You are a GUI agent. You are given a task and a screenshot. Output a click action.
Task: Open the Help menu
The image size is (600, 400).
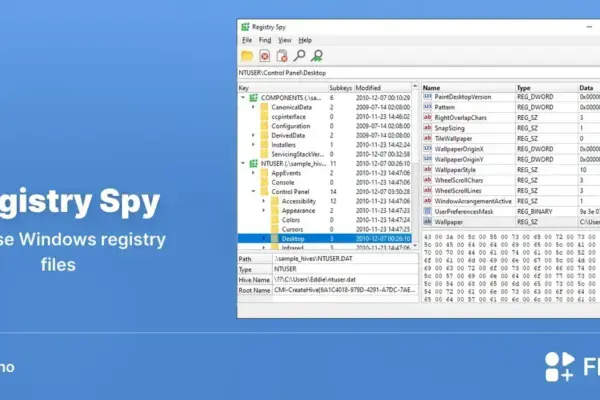(305, 40)
